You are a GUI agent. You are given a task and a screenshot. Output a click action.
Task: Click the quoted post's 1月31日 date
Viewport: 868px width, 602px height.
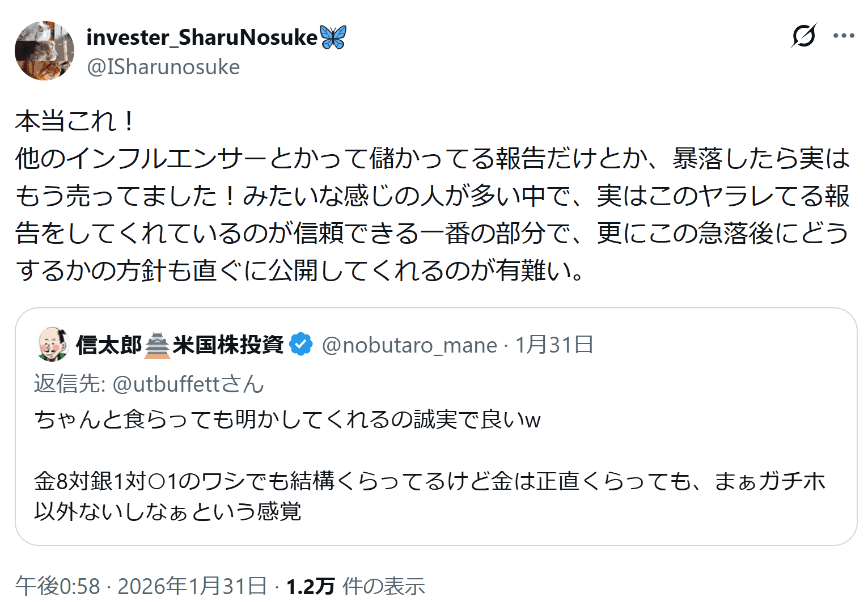(554, 345)
